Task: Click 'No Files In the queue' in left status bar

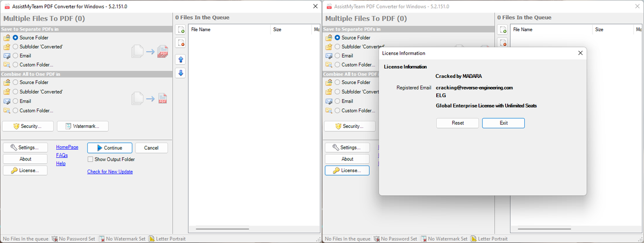Action: 25,239
